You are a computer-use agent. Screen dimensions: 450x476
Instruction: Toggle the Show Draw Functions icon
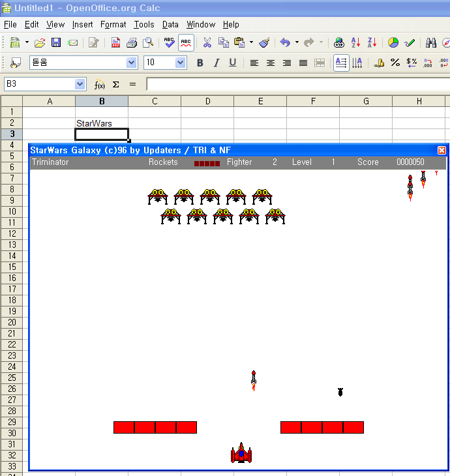410,42
